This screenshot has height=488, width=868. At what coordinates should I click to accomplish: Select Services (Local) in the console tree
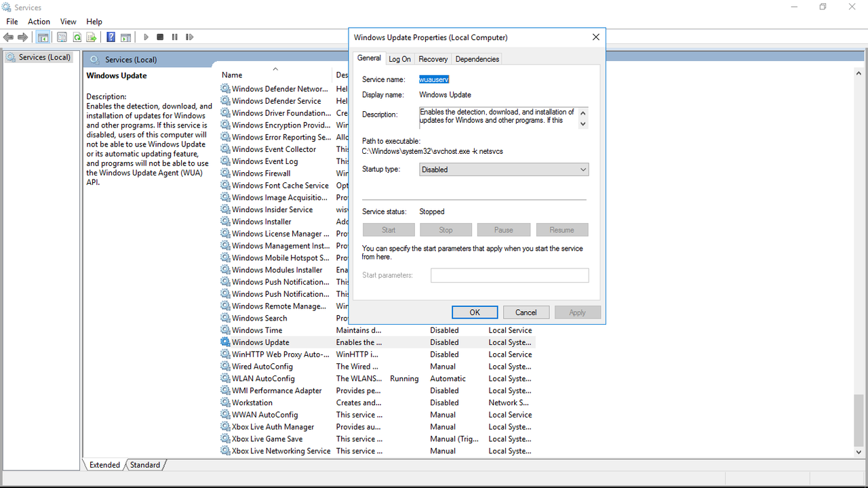[45, 58]
